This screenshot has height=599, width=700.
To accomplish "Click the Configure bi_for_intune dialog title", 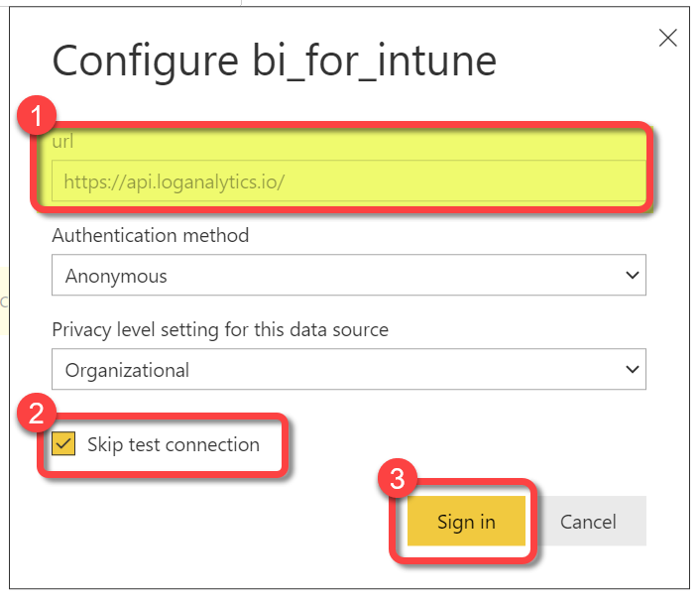I will tap(274, 61).
